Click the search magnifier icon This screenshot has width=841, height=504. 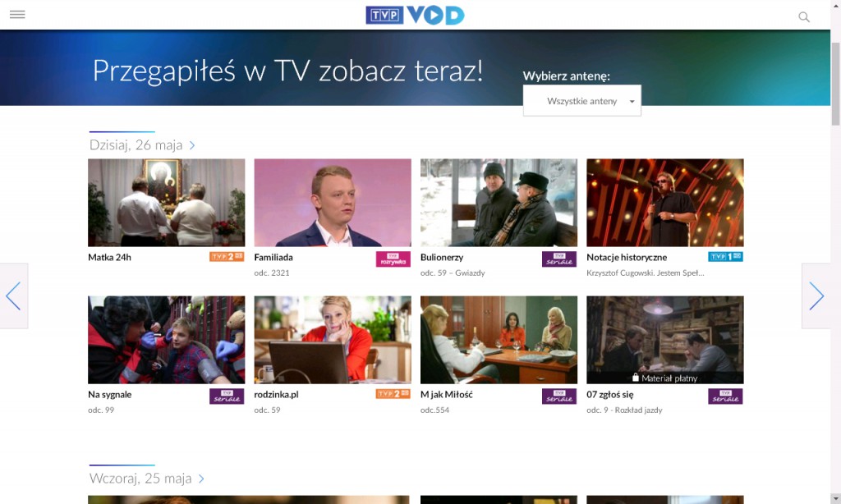(x=803, y=16)
